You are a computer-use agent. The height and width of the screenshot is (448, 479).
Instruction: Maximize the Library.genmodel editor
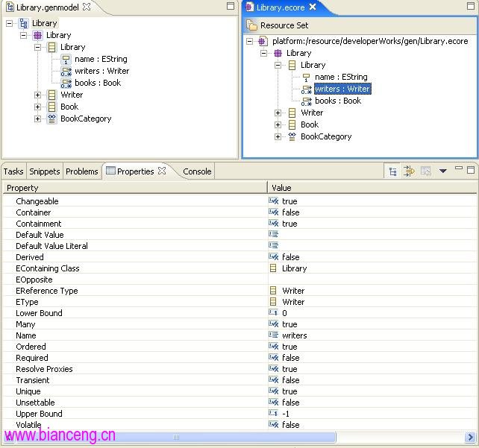point(231,6)
